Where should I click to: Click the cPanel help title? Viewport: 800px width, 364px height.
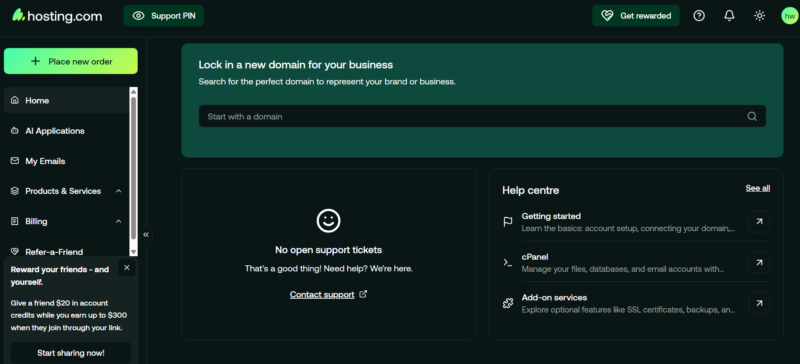(x=535, y=257)
